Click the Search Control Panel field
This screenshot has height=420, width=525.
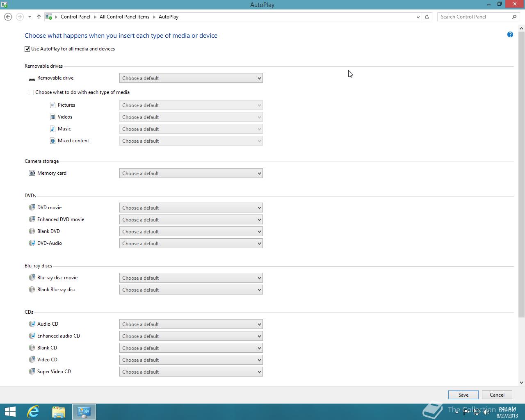(474, 17)
